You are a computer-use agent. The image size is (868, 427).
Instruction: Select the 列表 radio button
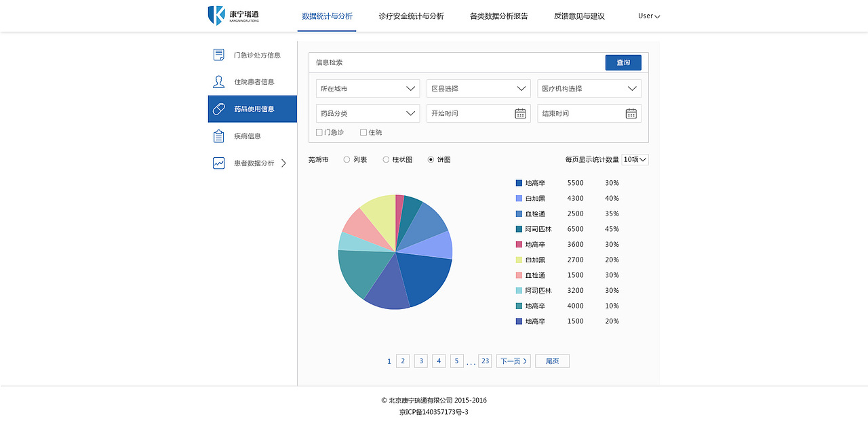pyautogui.click(x=347, y=160)
